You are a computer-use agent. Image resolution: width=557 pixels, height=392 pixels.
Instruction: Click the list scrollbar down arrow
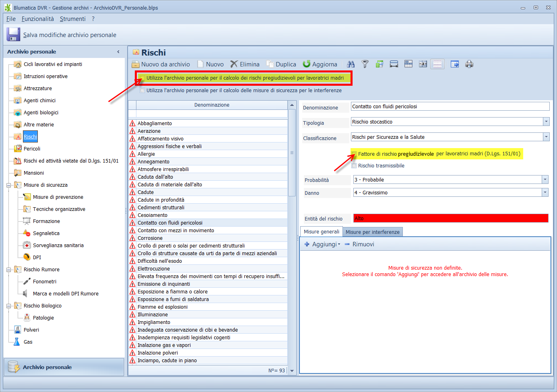click(292, 371)
